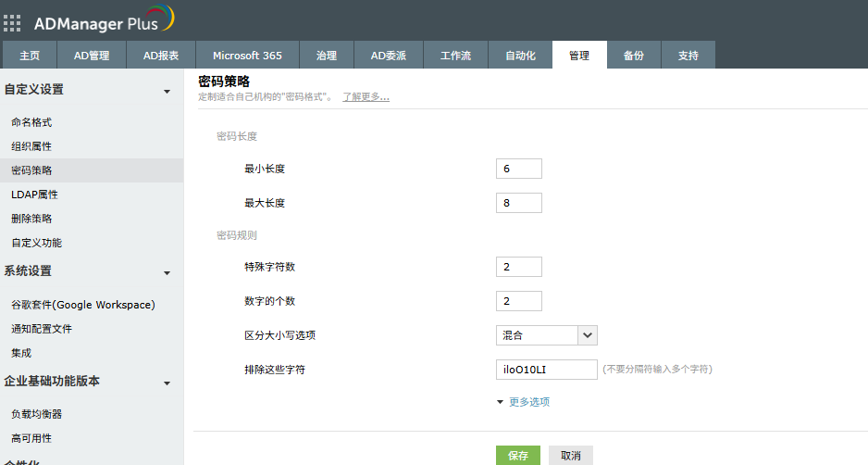Click the 自定义设置 section header
The image size is (868, 465).
click(x=33, y=89)
